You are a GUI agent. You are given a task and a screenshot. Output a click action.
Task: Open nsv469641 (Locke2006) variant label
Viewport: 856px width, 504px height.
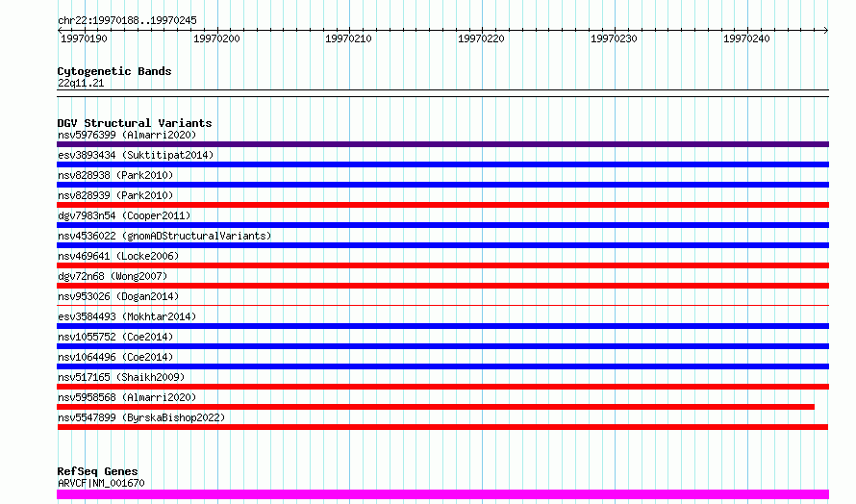tap(118, 256)
